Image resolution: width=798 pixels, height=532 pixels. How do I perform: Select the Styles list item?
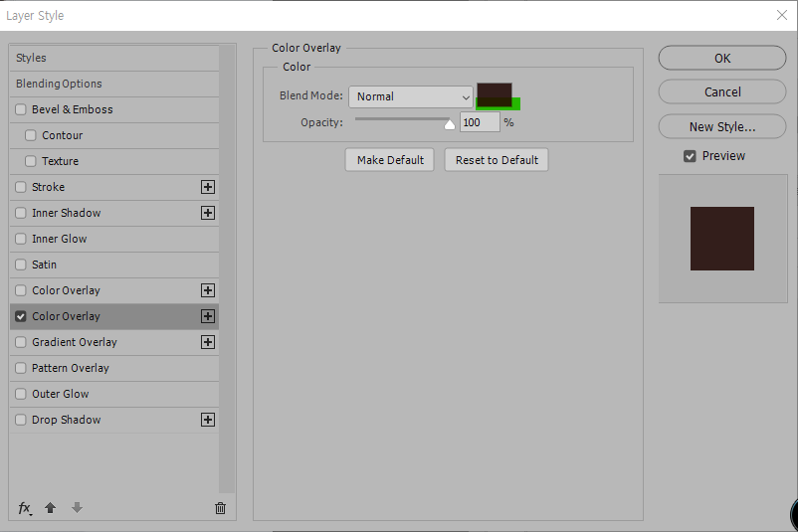pos(114,58)
